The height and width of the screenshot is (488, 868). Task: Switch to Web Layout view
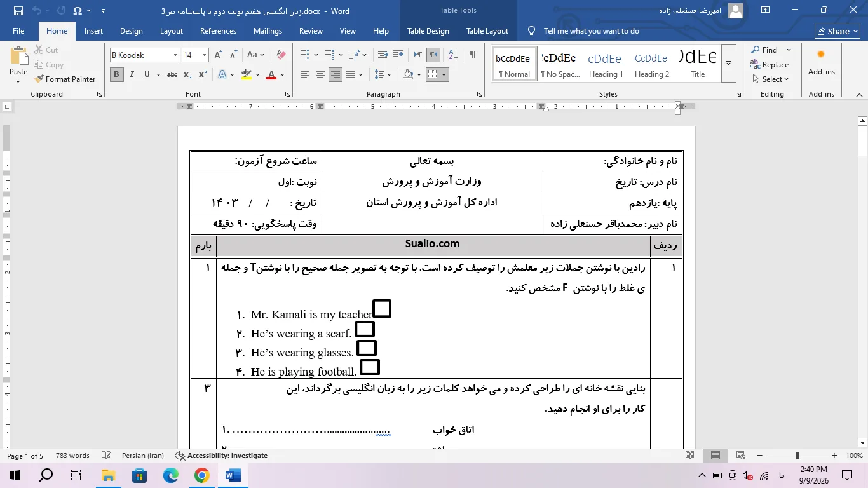tap(740, 456)
